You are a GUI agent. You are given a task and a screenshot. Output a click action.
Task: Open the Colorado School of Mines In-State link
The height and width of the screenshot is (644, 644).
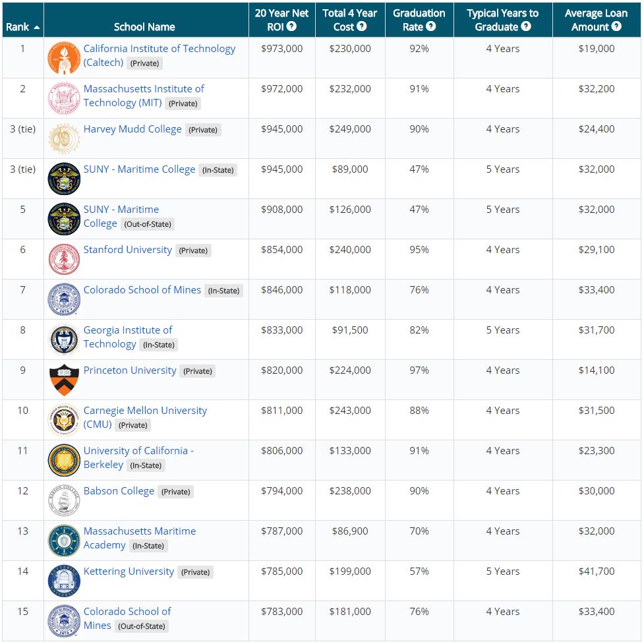click(x=142, y=290)
